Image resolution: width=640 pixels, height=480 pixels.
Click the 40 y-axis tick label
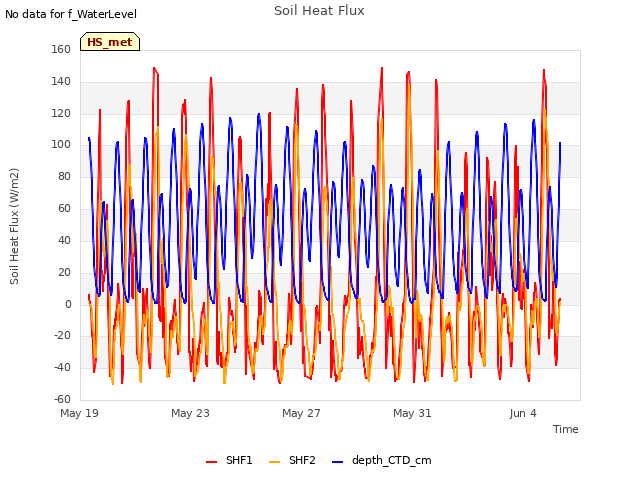pyautogui.click(x=64, y=240)
